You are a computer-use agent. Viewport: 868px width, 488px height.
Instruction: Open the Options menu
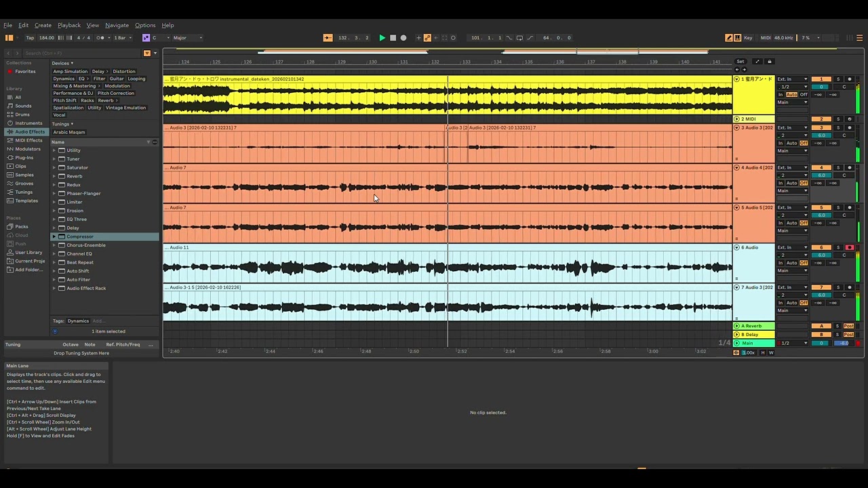(145, 25)
